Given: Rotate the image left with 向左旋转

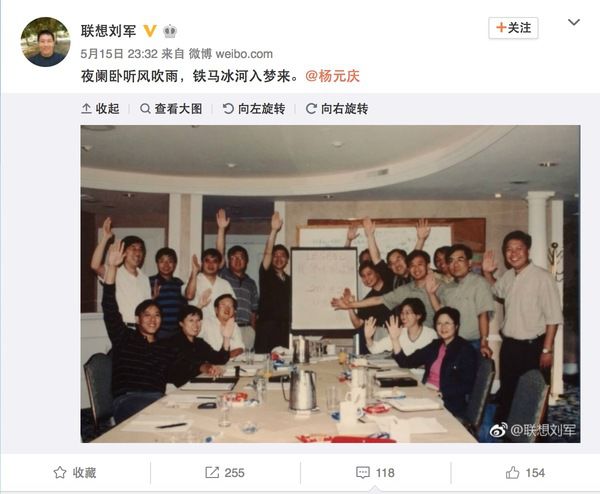Looking at the screenshot, I should pos(254,109).
